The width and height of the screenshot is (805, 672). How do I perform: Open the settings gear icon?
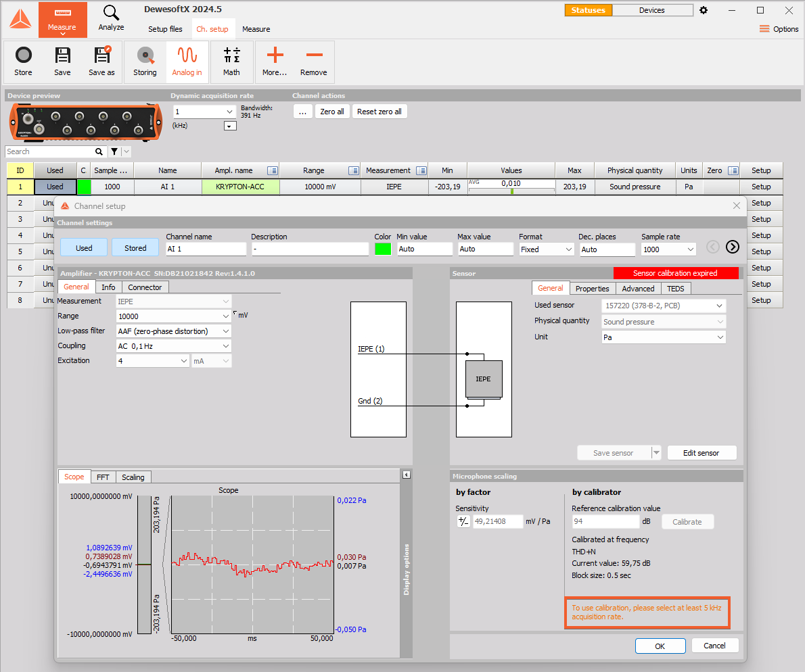(704, 10)
